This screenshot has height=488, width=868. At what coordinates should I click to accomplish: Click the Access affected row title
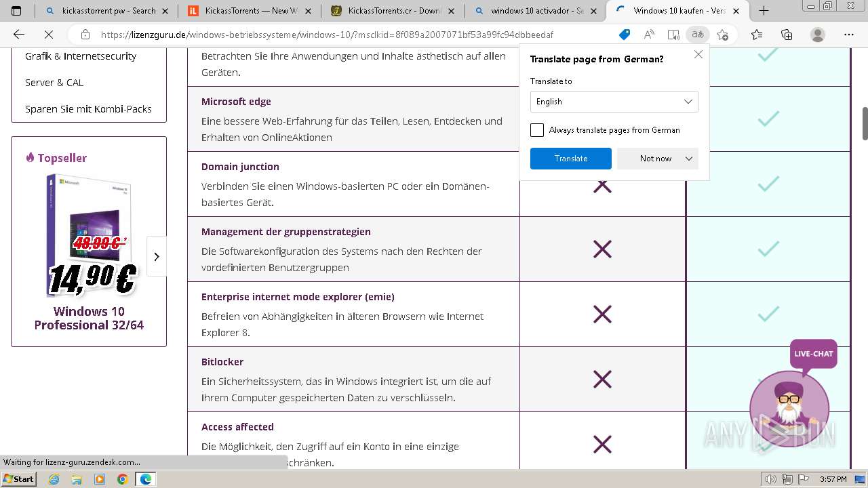(x=237, y=427)
